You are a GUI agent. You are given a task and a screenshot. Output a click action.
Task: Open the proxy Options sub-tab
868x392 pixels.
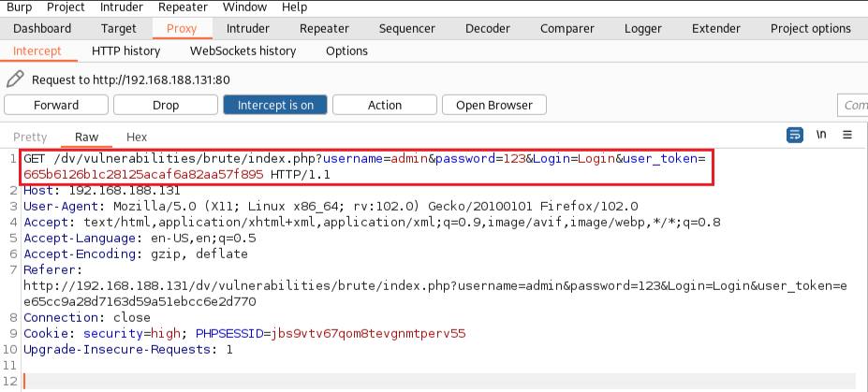click(x=347, y=51)
